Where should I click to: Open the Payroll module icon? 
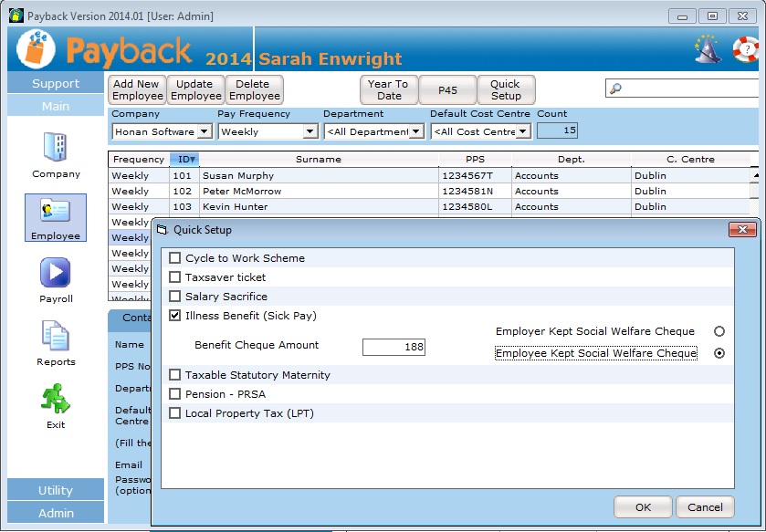tap(56, 274)
